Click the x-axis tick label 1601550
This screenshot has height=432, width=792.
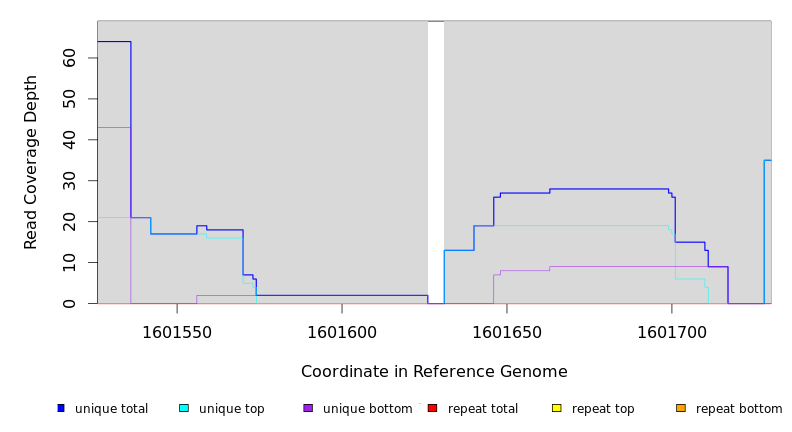[x=177, y=332]
